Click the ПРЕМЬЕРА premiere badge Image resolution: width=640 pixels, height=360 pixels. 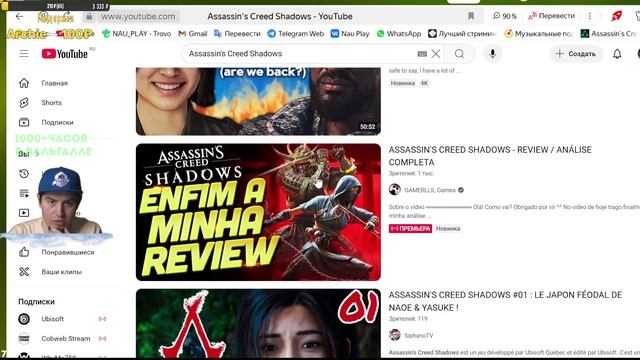[x=410, y=229]
